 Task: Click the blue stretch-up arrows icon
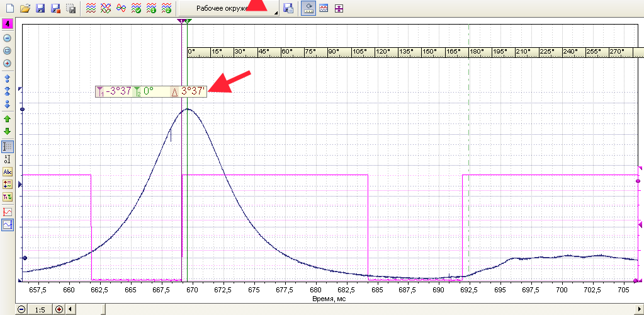click(8, 79)
